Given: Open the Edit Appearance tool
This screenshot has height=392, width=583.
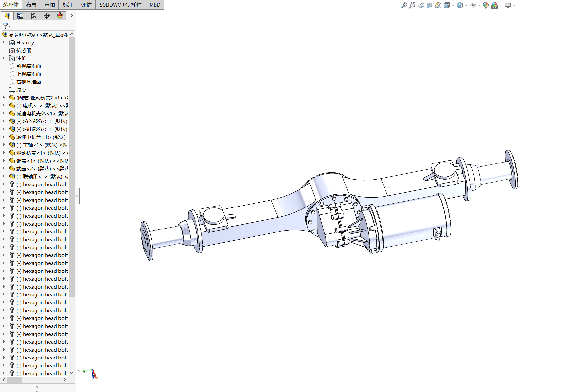Looking at the screenshot, I should tap(486, 5).
